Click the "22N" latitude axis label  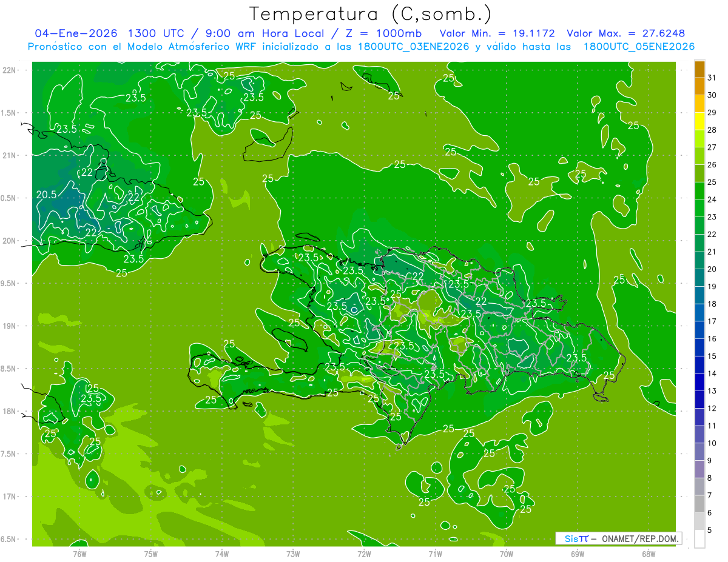pos(9,70)
